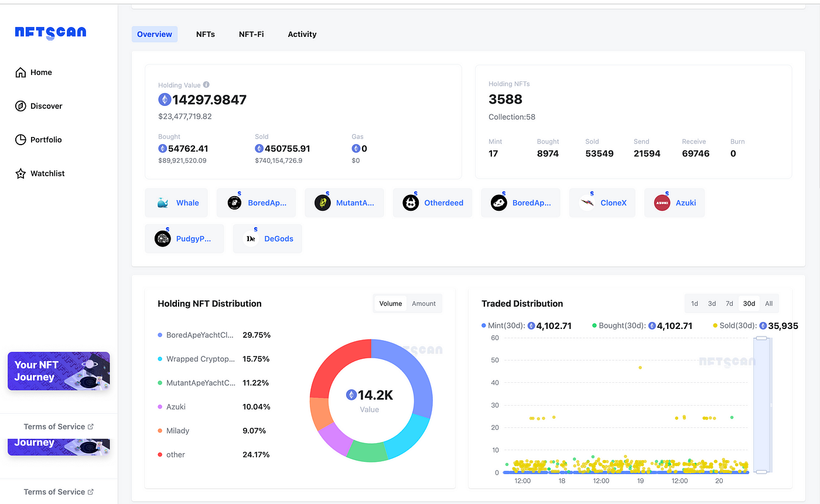Open the DeGods collection link
This screenshot has height=504, width=820.
279,239
